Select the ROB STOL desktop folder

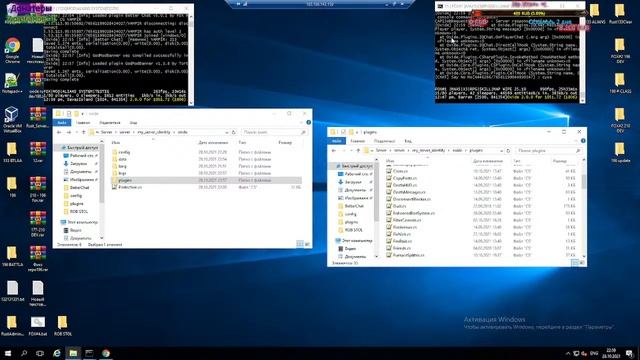[x=62, y=325]
